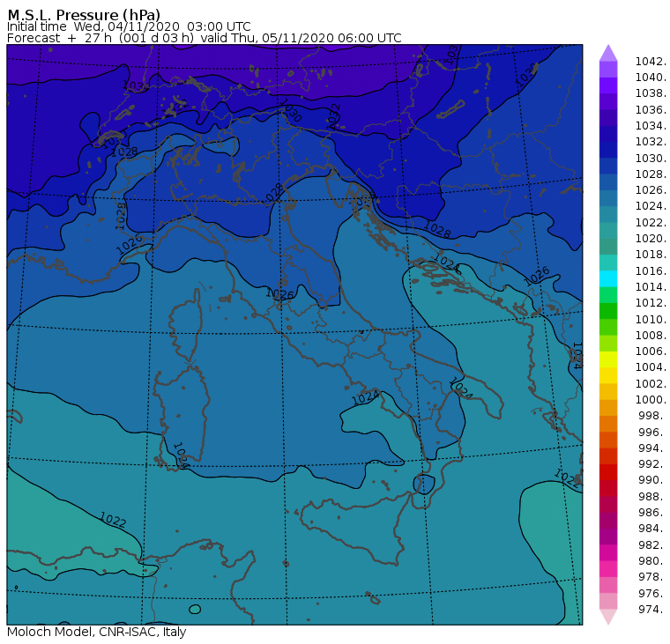Click the '1026.' legend label
Viewport: 670px width, 644px height.
point(651,190)
